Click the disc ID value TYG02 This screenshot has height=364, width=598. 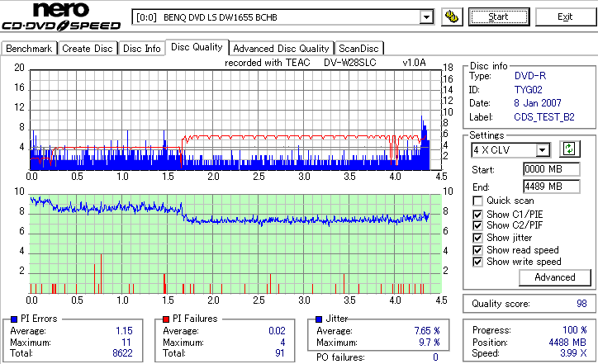[529, 90]
